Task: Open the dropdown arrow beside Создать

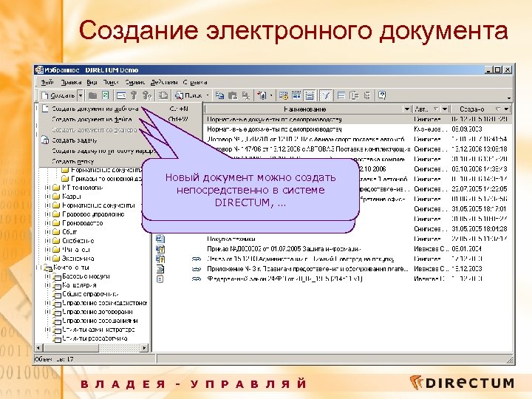Action: pos(81,95)
